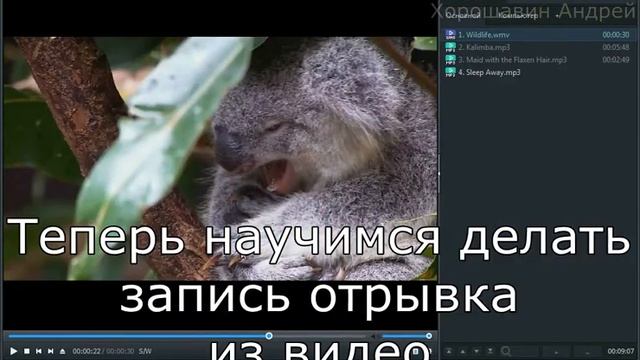Click the volume slider knob
Image resolution: width=640 pixels, height=360 pixels.
[x=429, y=336]
